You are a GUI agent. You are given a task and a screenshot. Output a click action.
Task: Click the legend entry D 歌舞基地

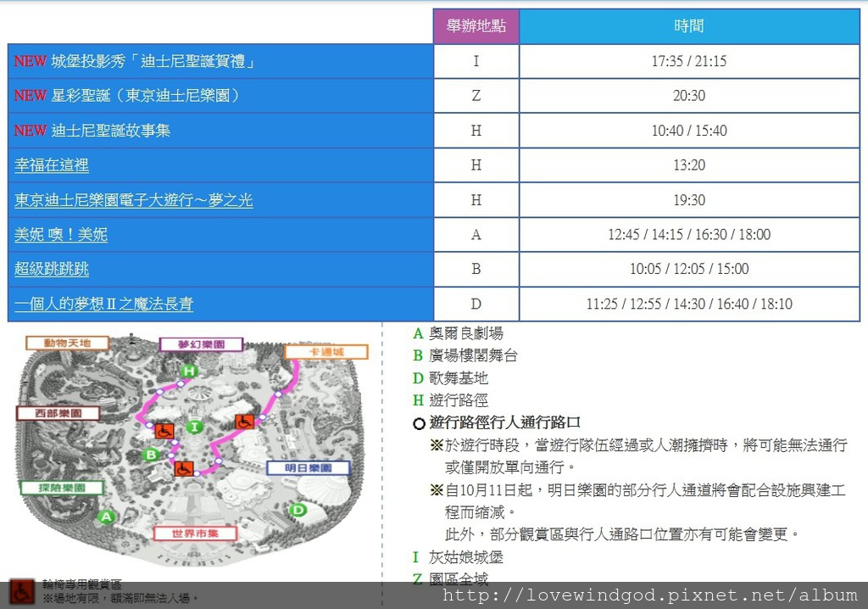click(451, 378)
